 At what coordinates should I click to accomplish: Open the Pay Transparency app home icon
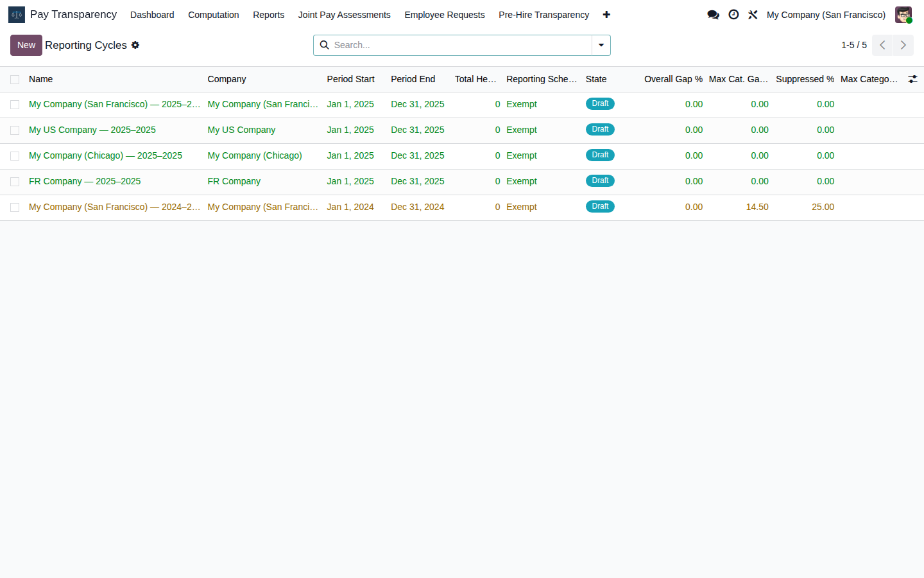pos(17,15)
